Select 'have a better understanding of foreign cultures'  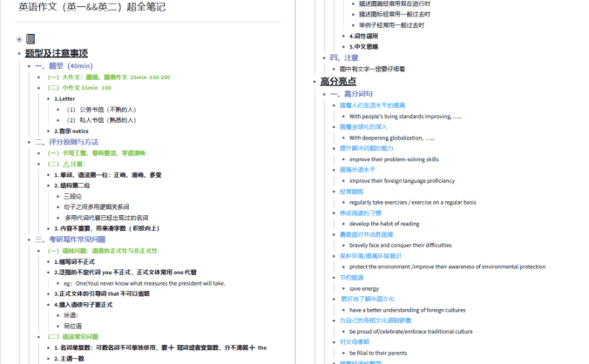[x=407, y=310]
